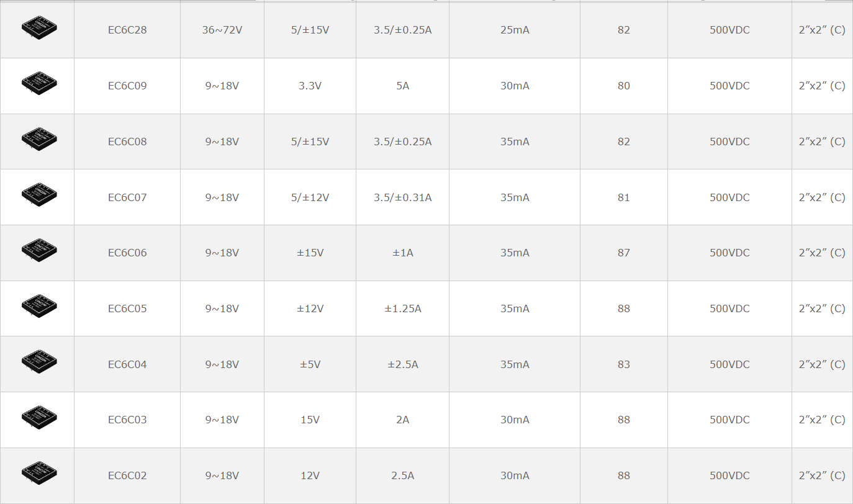Select the EC6C02 model name link
The width and height of the screenshot is (853, 504).
click(x=127, y=475)
